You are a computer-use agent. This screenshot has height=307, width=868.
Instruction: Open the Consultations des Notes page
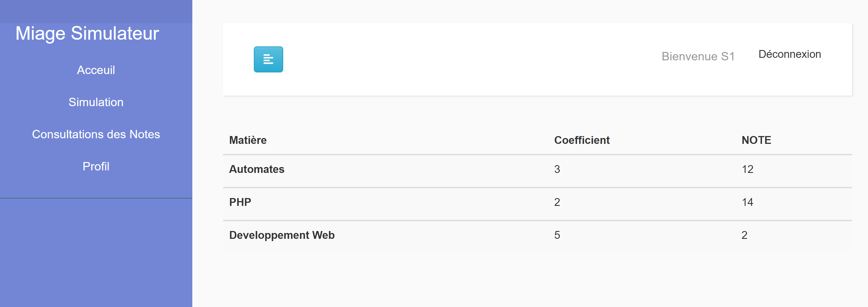pyautogui.click(x=96, y=134)
